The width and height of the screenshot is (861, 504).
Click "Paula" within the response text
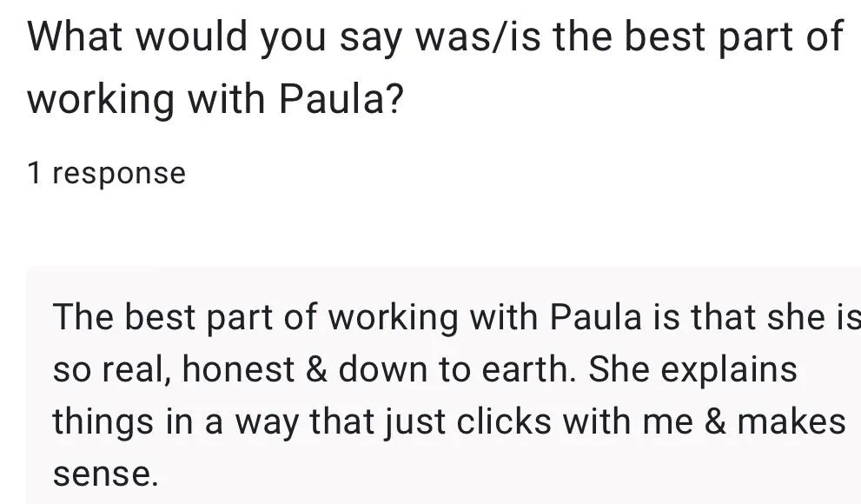click(x=595, y=317)
